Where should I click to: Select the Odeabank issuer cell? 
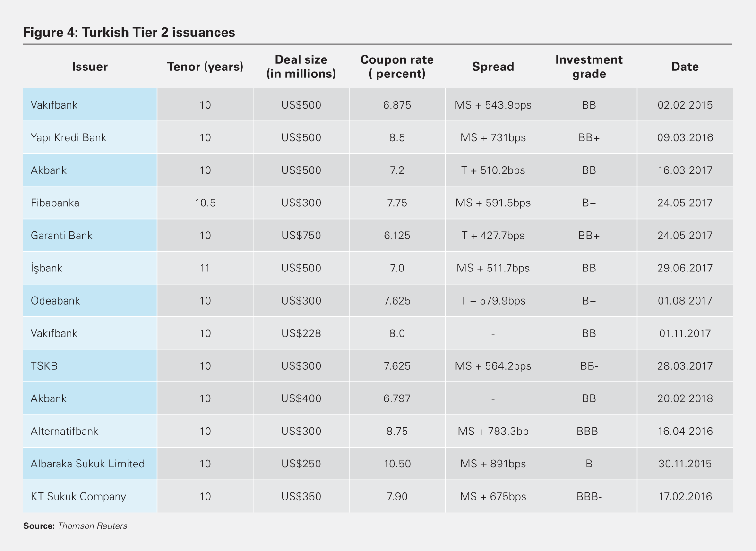coord(55,301)
